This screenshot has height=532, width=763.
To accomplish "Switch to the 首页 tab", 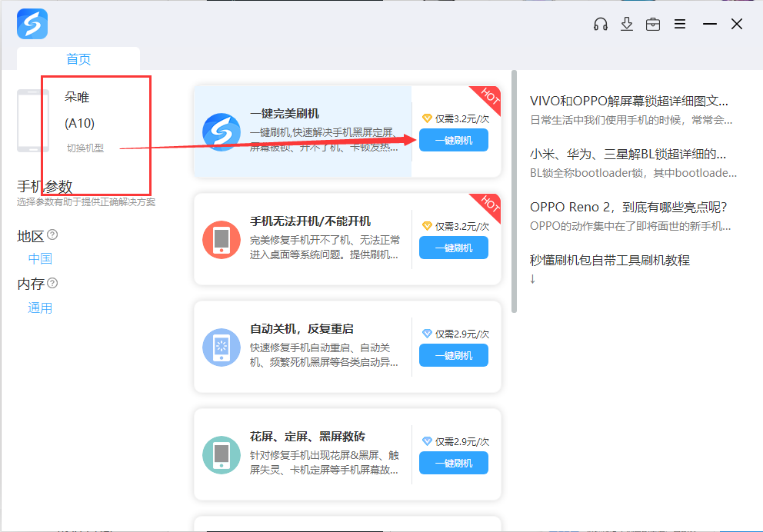I will coord(78,59).
